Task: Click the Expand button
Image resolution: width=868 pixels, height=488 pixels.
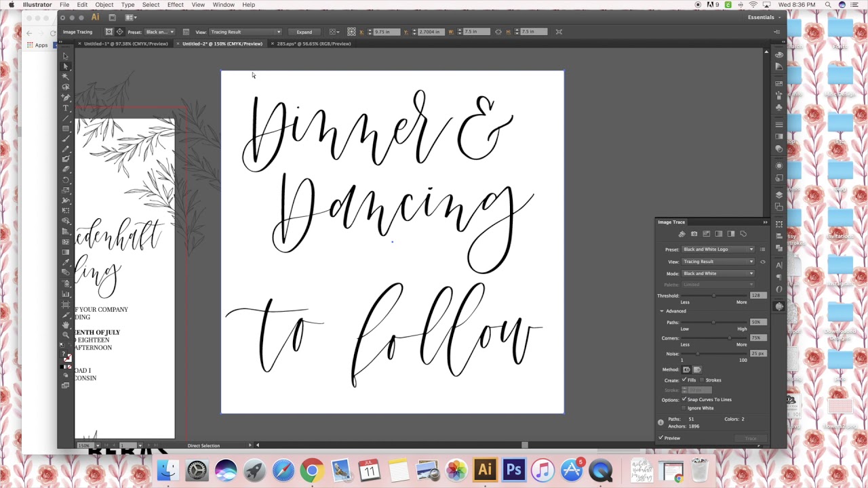Action: 304,32
